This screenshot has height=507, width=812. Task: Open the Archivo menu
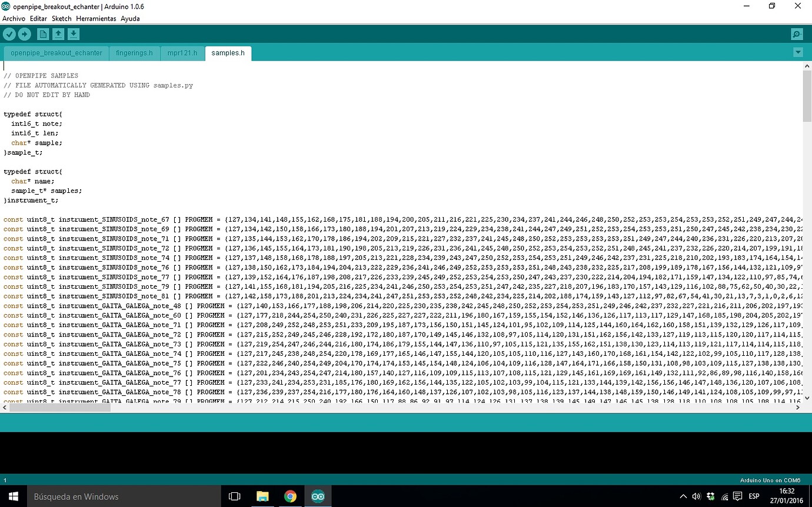14,18
